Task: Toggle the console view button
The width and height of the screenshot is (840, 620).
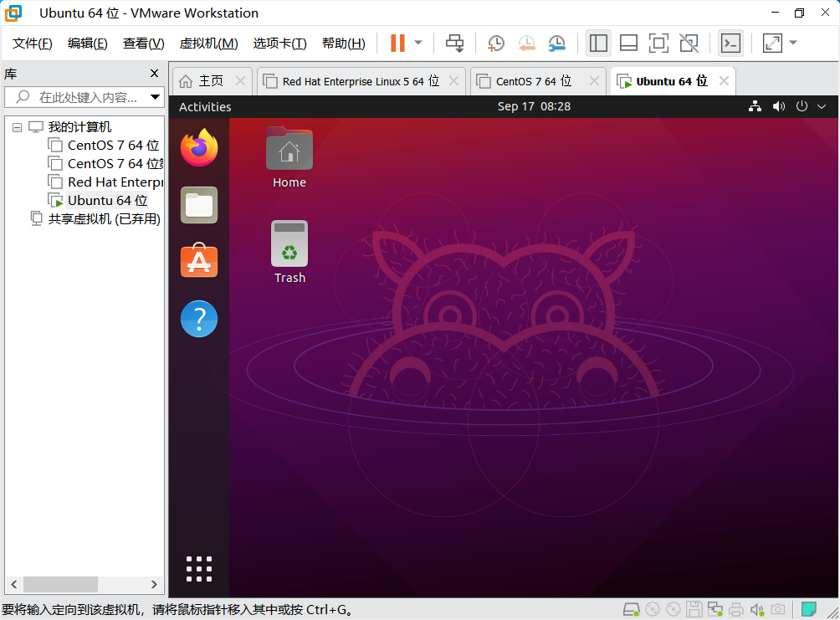Action: (x=730, y=43)
